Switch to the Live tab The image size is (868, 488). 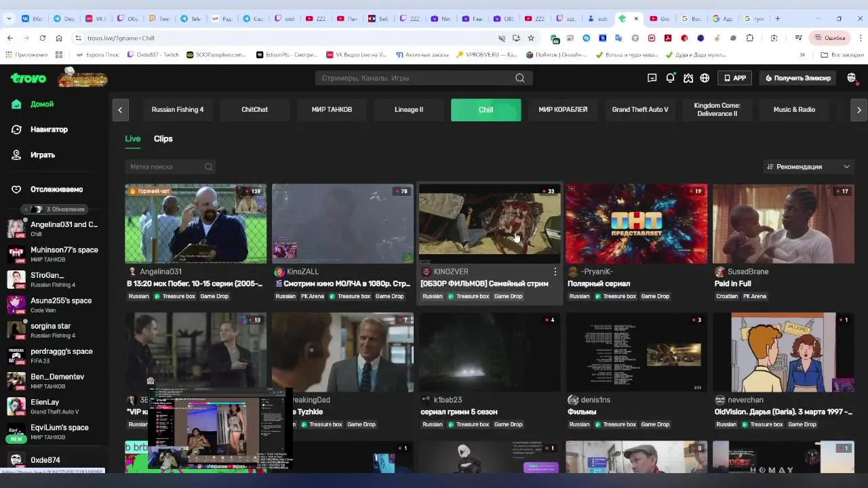point(133,139)
